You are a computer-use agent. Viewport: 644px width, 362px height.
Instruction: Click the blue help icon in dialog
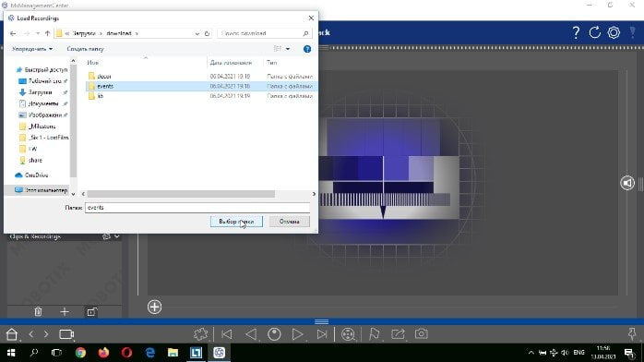(307, 49)
